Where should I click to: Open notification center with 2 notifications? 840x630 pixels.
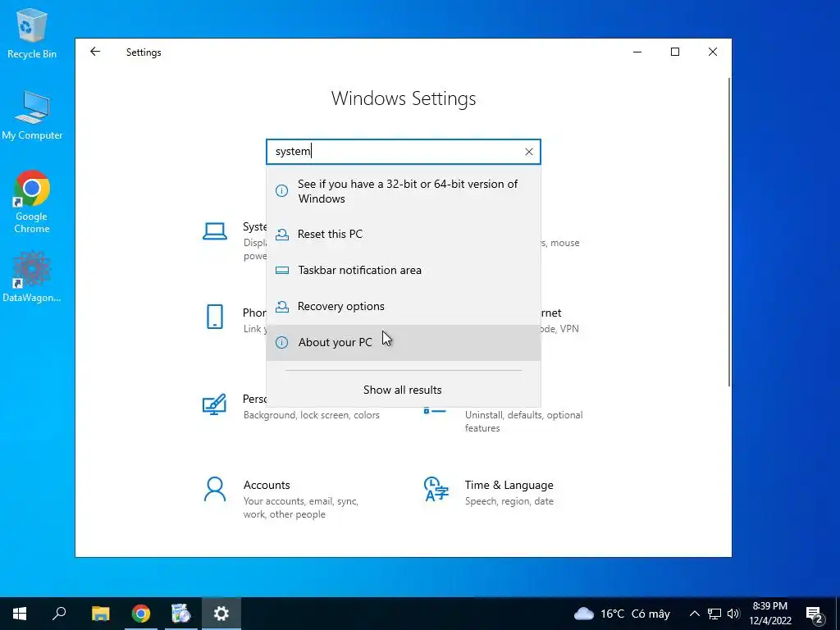pyautogui.click(x=815, y=614)
